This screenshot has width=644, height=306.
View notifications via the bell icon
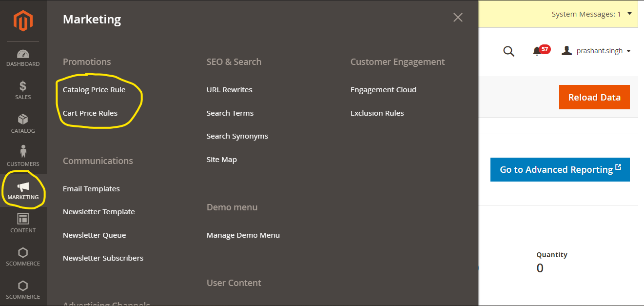pyautogui.click(x=538, y=50)
